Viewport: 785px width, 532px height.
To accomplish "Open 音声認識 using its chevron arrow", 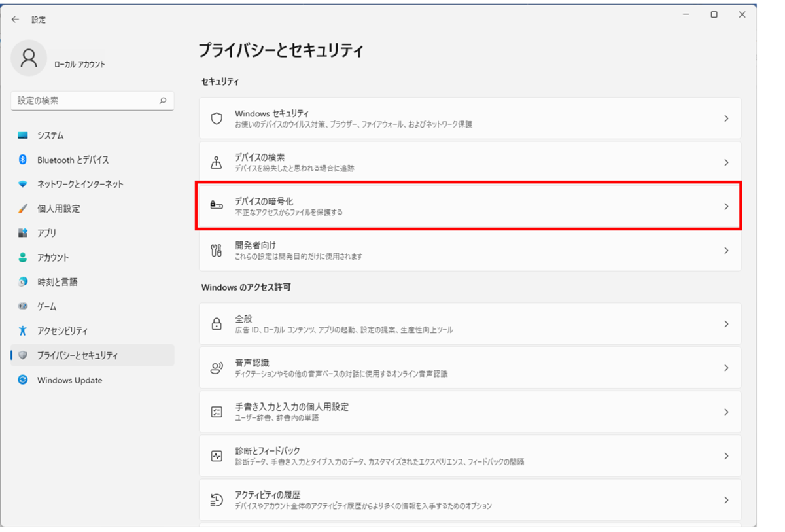I will click(726, 368).
